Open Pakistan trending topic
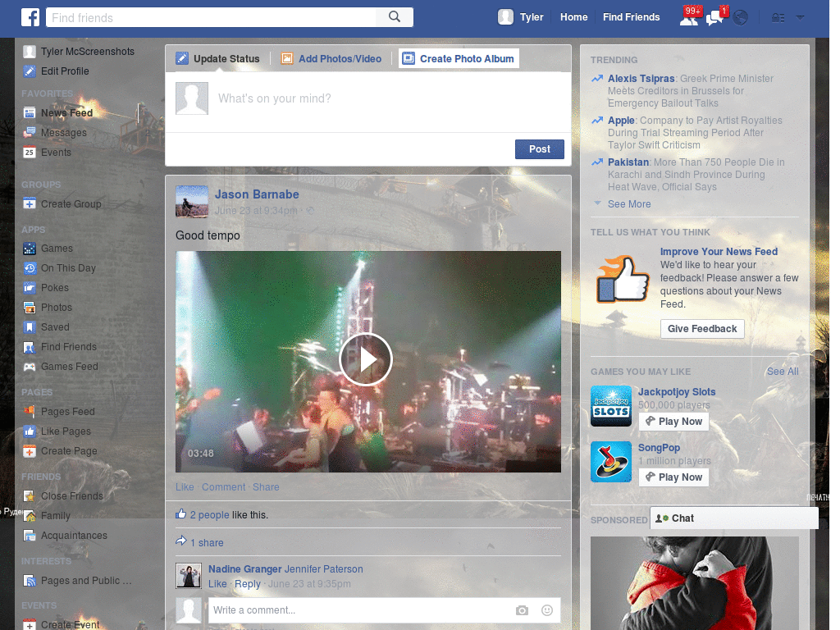This screenshot has width=840, height=630. pyautogui.click(x=628, y=162)
